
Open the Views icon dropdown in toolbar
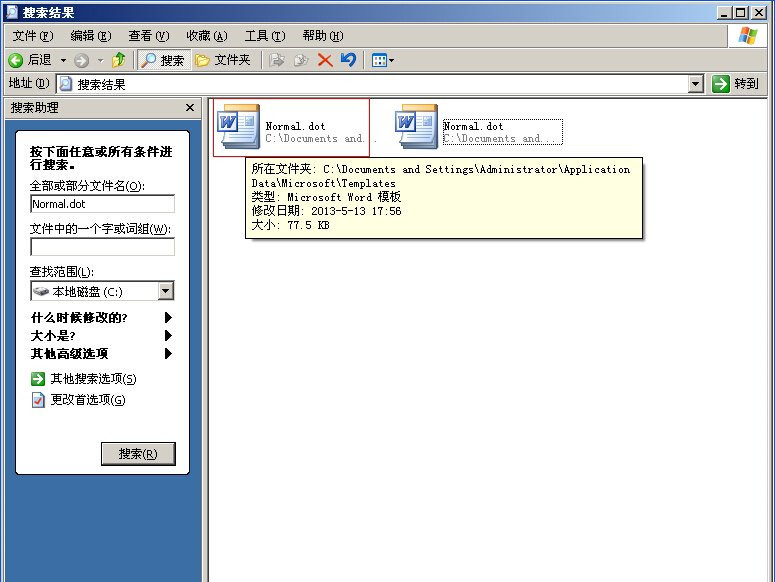point(382,60)
